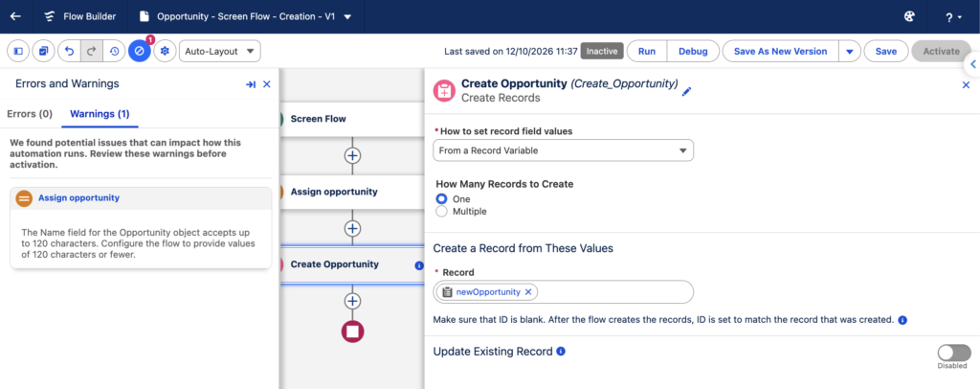Select the One radio button
The height and width of the screenshot is (389, 980).
point(442,199)
